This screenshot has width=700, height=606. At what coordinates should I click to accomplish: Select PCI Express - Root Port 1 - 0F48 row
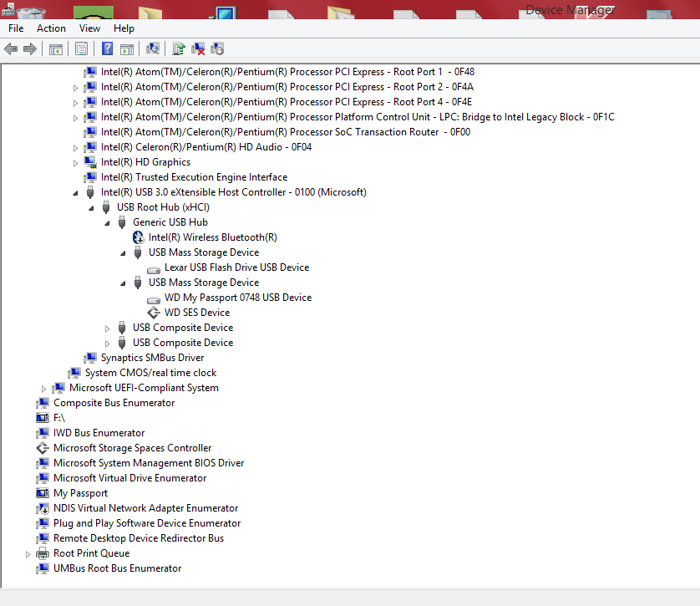[x=287, y=72]
